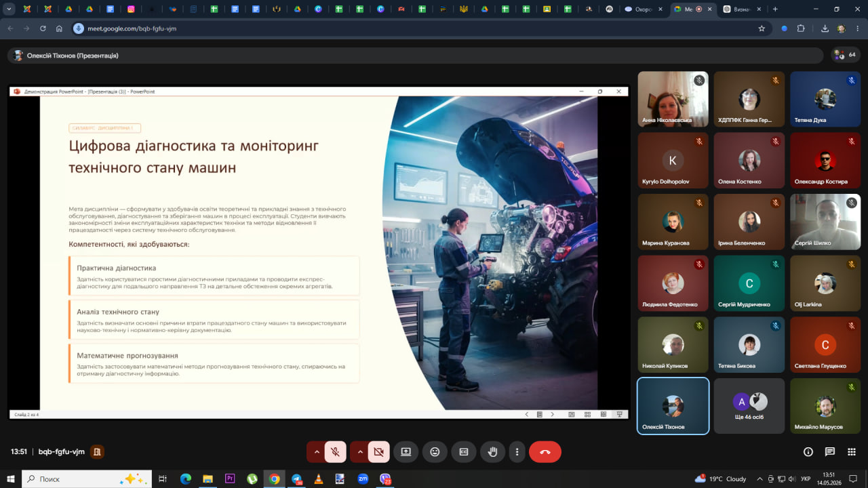
Task: Raise your hand in the meeting
Action: (493, 451)
